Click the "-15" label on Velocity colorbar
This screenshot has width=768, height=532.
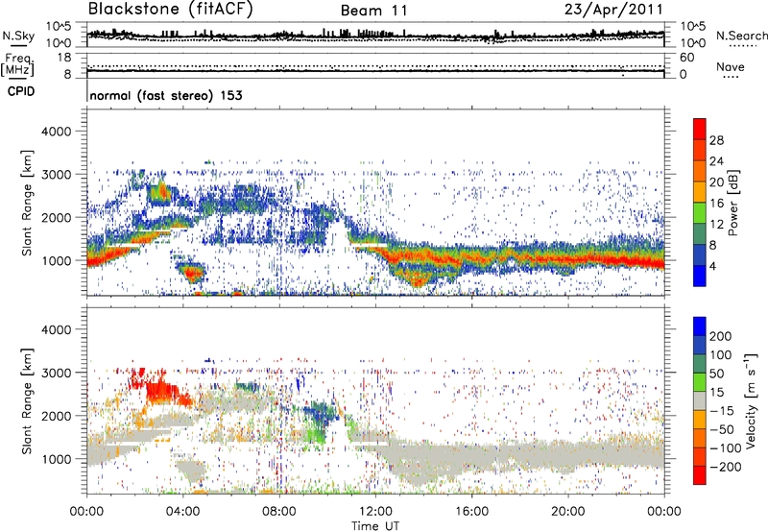(x=722, y=411)
